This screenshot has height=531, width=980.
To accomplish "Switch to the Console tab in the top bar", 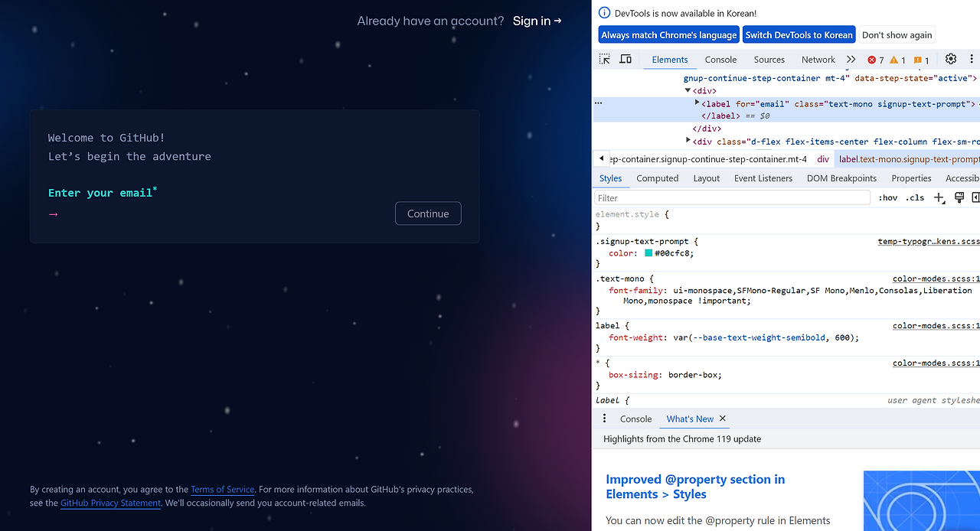I will [720, 60].
